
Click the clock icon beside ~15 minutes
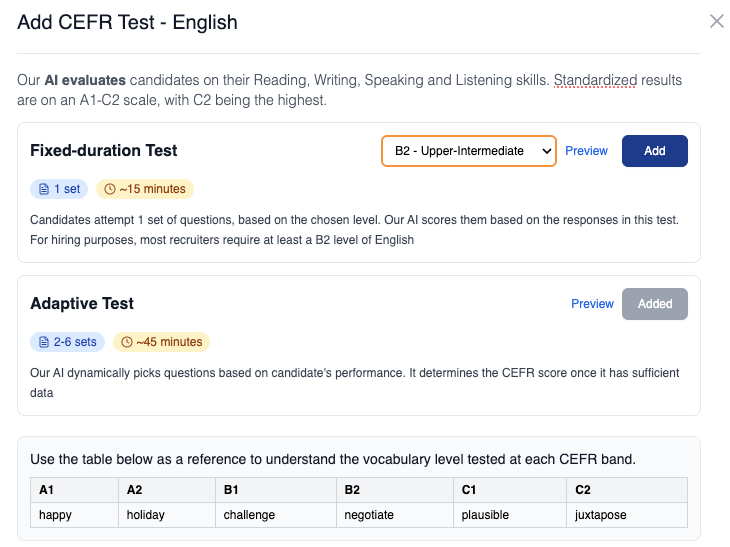(110, 189)
